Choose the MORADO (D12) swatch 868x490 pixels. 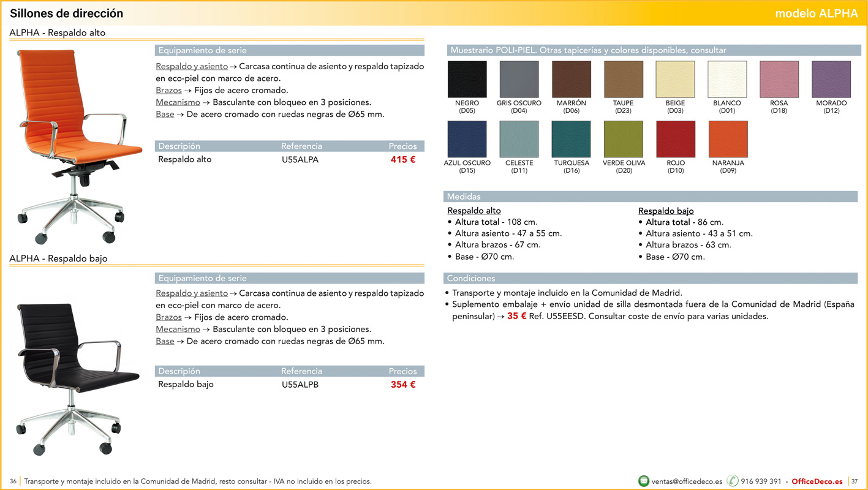(831, 79)
